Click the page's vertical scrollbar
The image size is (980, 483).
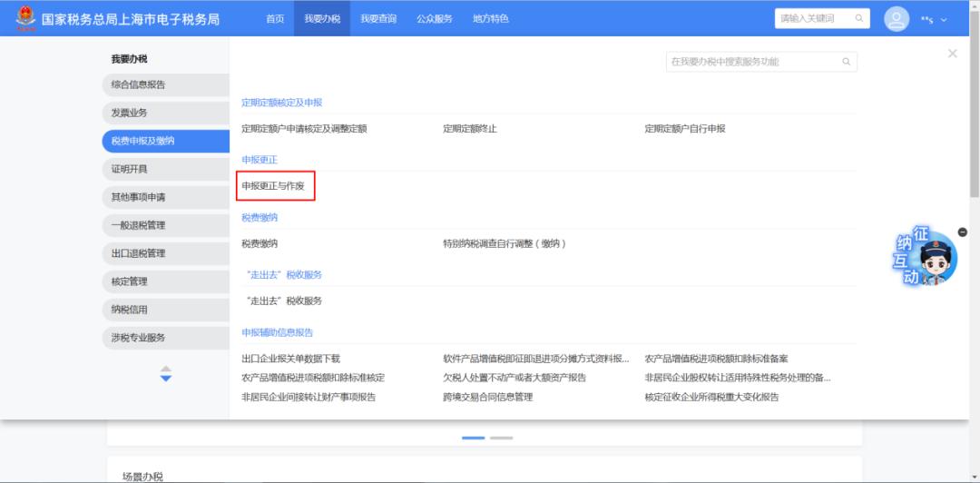tap(974, 136)
